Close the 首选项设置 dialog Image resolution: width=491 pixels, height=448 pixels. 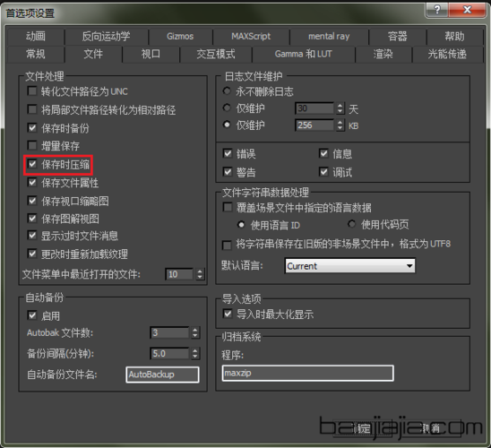pos(467,10)
